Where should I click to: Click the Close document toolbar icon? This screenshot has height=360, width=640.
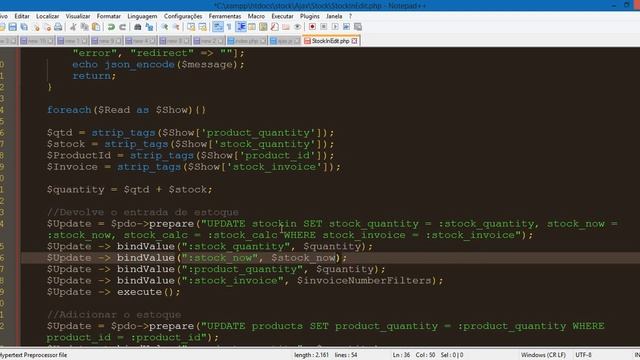pos(36,27)
